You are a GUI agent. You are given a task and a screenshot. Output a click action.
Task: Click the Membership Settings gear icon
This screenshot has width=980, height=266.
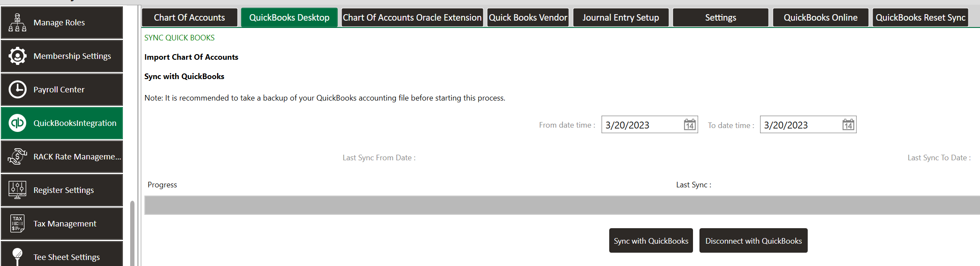[17, 56]
